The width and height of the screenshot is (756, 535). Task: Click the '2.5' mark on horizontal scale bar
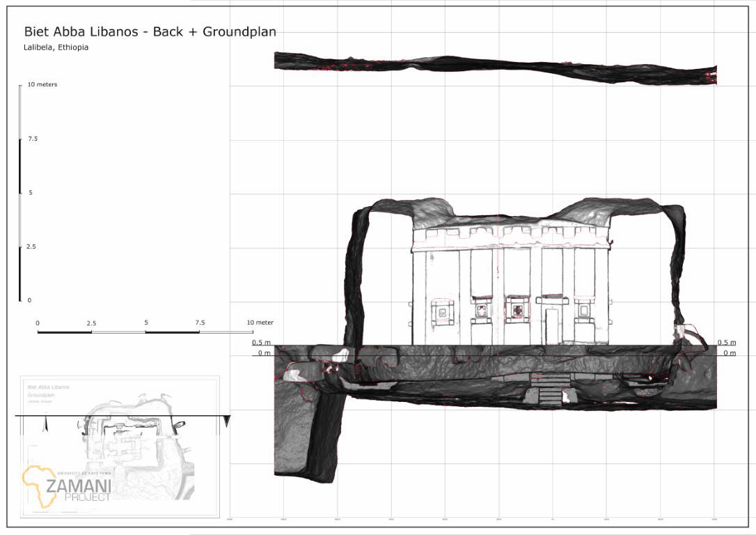91,323
